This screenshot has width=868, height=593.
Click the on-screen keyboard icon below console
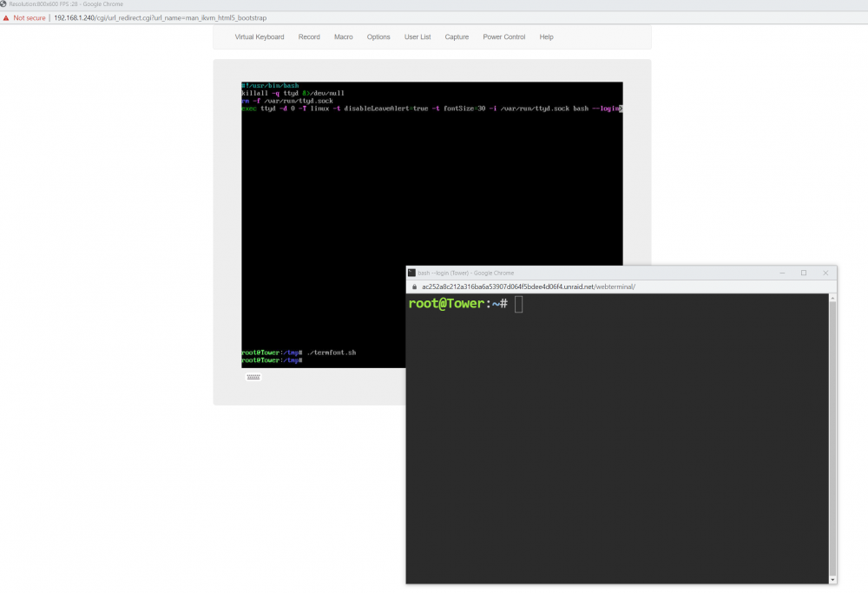253,377
